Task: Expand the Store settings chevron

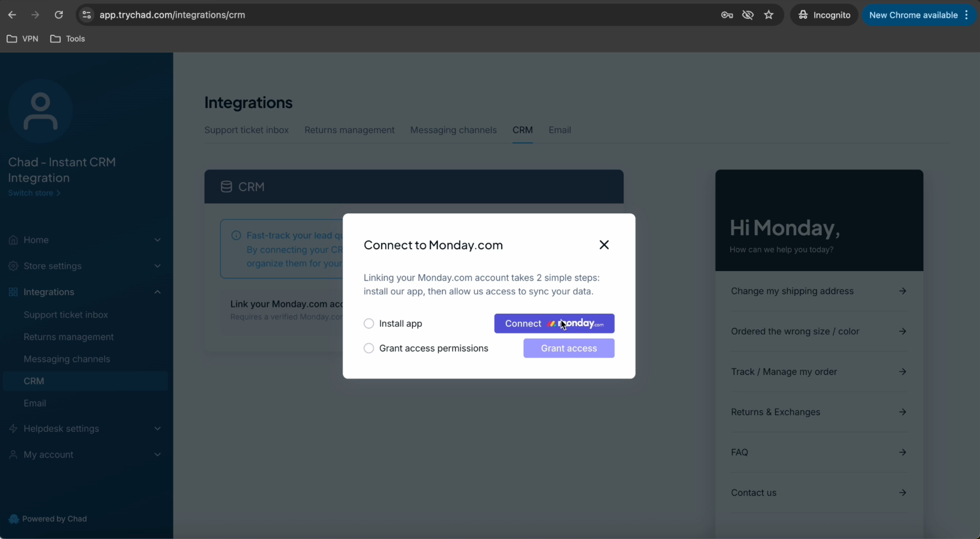Action: (157, 266)
